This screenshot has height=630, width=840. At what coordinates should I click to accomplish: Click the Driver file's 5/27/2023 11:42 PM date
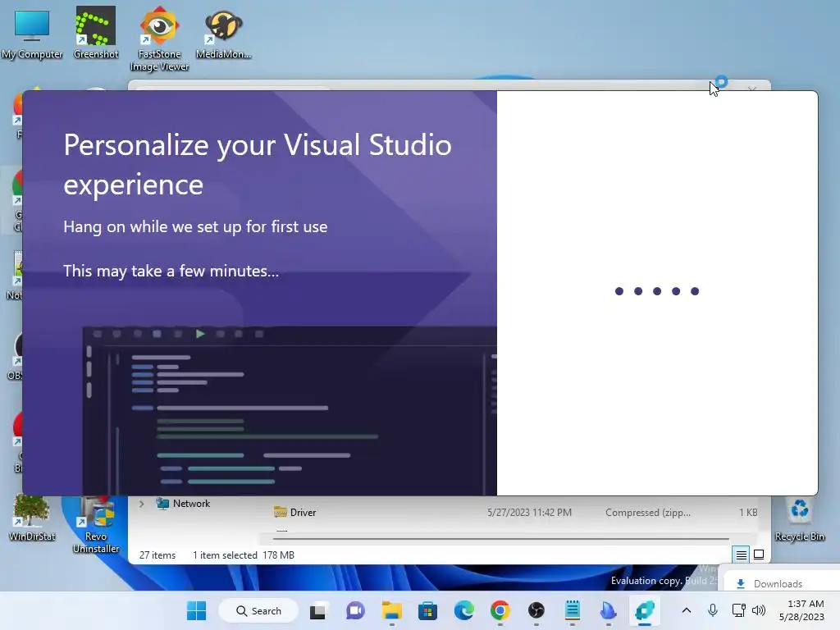pos(529,513)
